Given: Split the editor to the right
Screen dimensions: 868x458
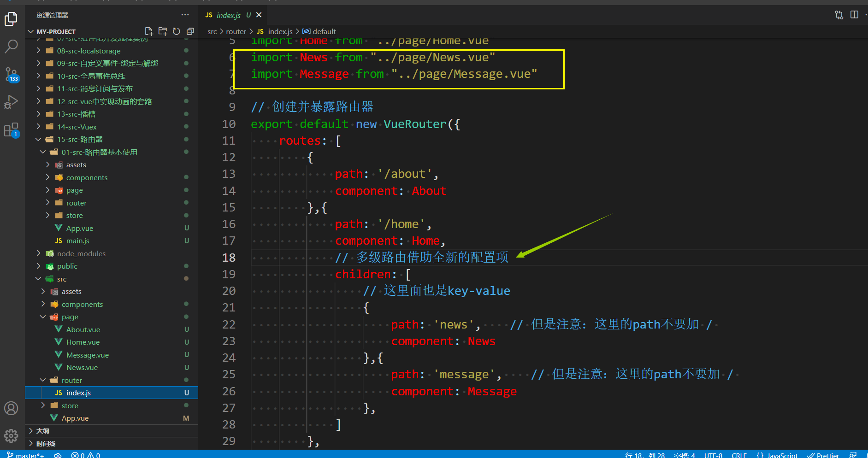Looking at the screenshot, I should (854, 15).
